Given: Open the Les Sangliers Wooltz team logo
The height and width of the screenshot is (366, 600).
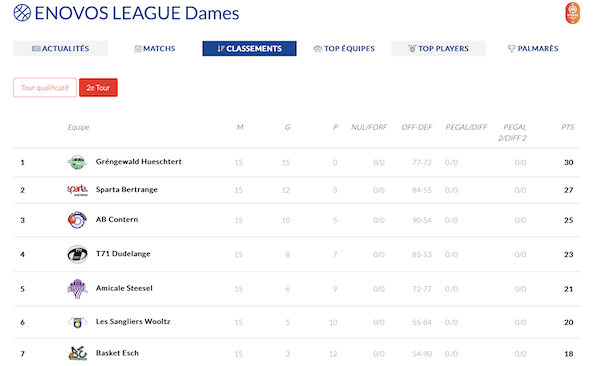Looking at the screenshot, I should point(77,322).
